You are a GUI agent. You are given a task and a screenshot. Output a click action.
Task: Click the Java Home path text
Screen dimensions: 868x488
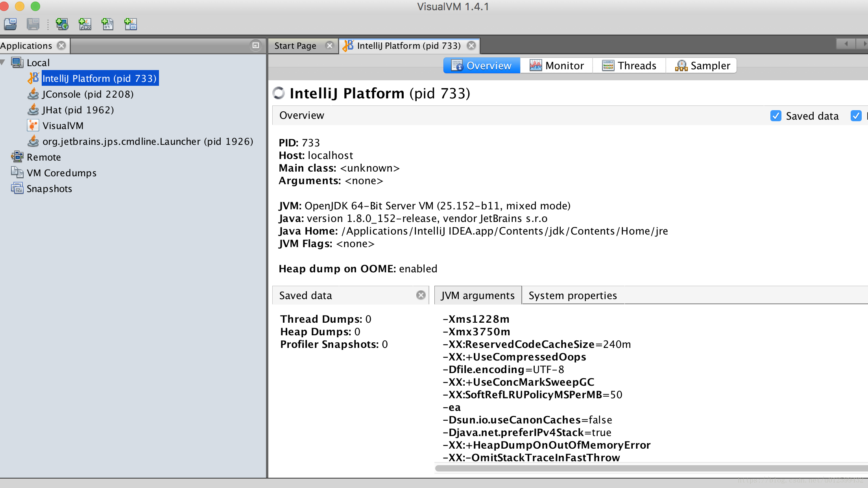point(504,231)
